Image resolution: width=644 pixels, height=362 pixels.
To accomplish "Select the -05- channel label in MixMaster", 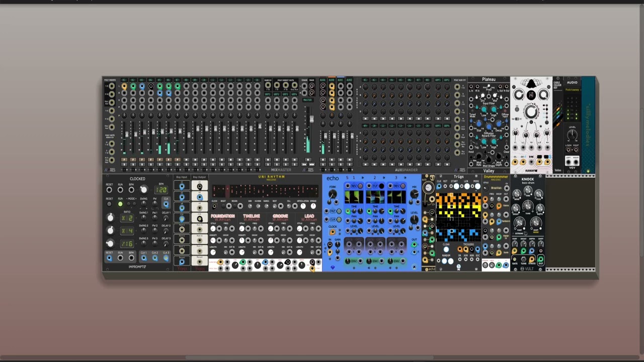I will click(x=159, y=80).
